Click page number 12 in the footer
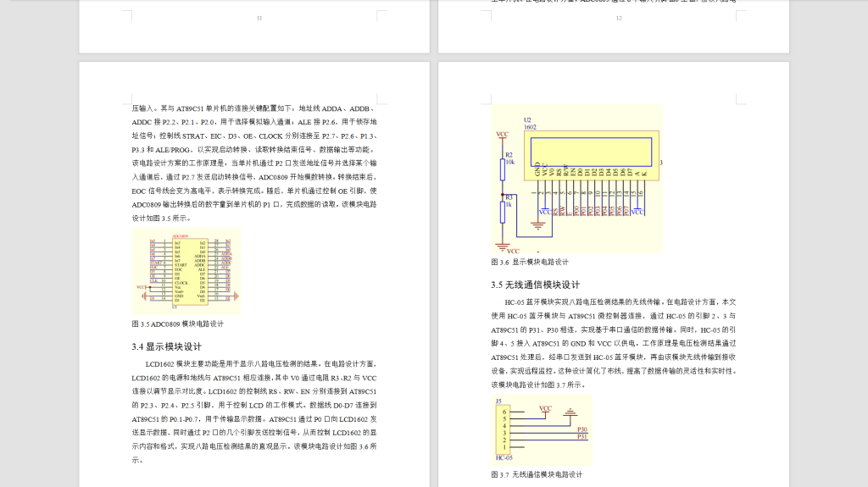The image size is (868, 487). tap(619, 19)
